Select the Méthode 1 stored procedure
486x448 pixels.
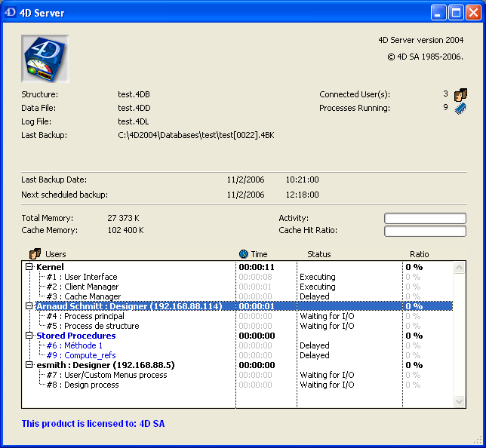click(x=83, y=345)
